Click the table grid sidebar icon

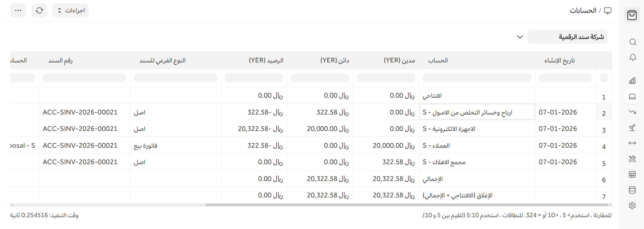(x=632, y=174)
